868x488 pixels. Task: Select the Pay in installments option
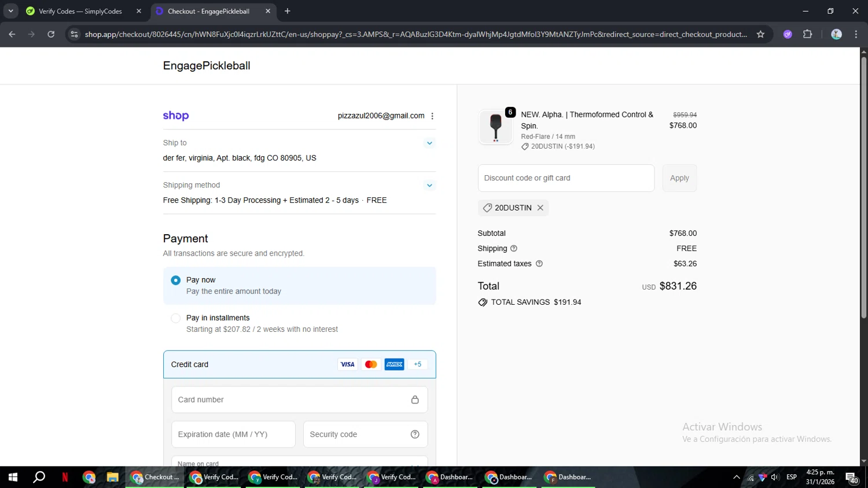299,323
